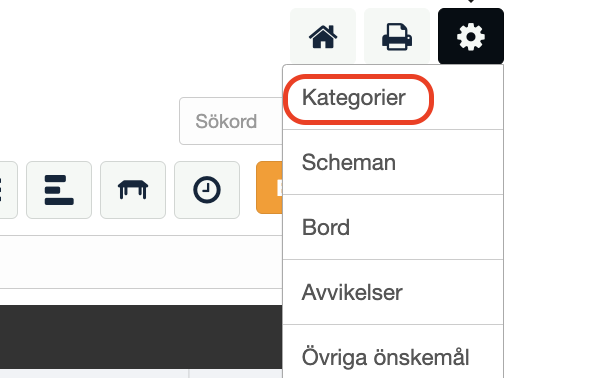
Task: Open the table layout view icon
Action: 133,190
